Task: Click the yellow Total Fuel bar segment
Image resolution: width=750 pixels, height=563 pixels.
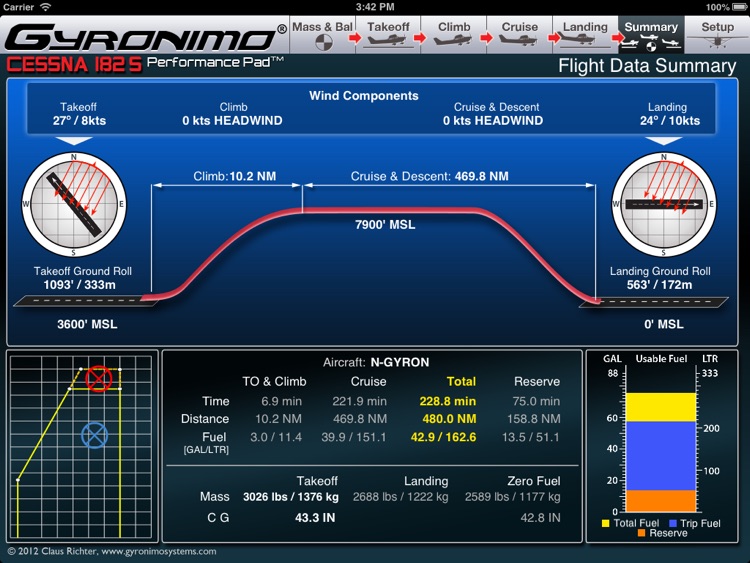Action: (661, 407)
